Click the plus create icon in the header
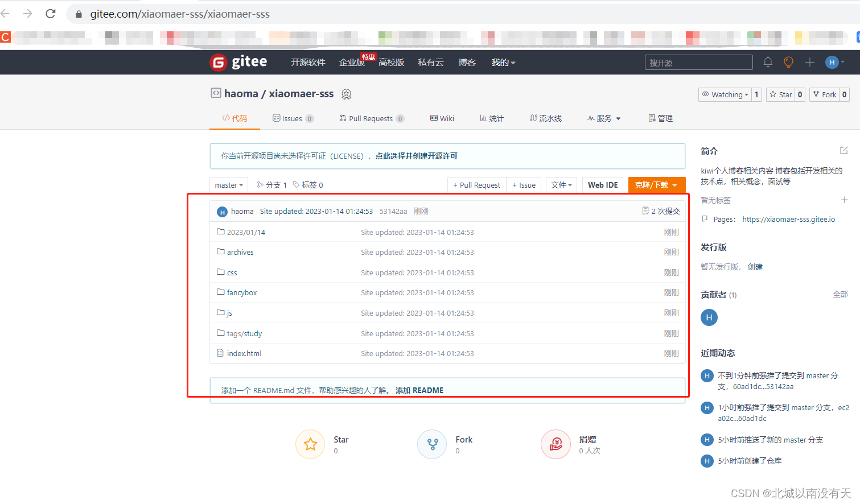This screenshot has height=504, width=860. [810, 62]
